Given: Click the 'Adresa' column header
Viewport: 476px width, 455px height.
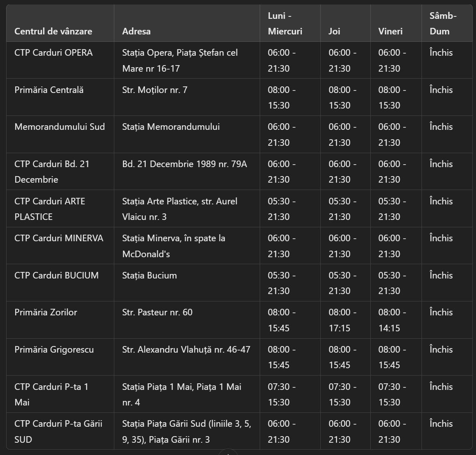Looking at the screenshot, I should point(136,32).
